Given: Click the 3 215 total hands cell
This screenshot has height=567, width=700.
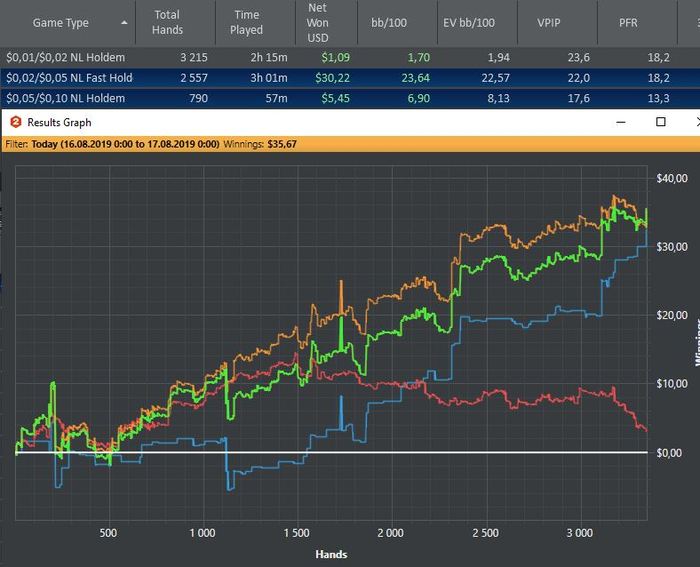Looking at the screenshot, I should 194,58.
